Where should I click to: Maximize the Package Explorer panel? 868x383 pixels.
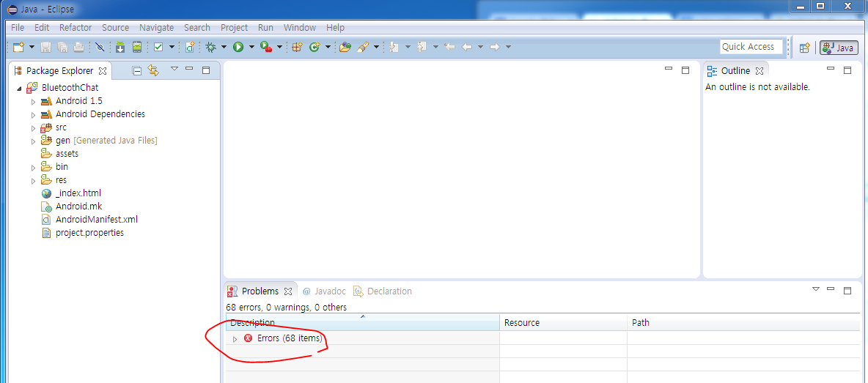(x=206, y=70)
